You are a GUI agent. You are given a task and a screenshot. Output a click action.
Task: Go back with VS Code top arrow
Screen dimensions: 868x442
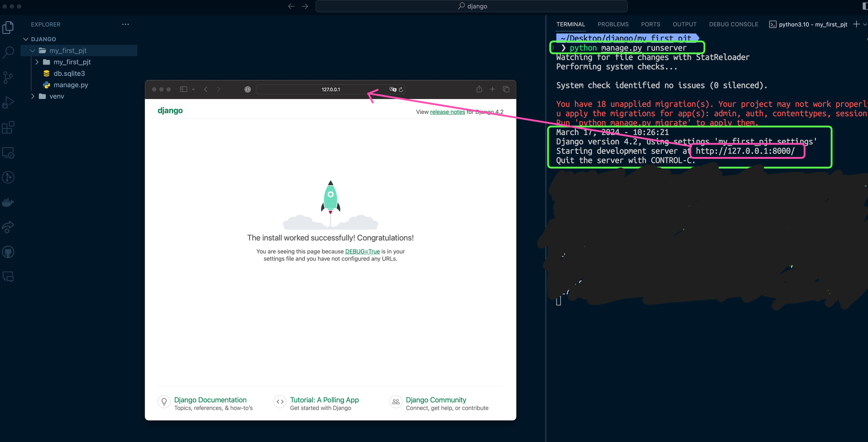(x=291, y=6)
